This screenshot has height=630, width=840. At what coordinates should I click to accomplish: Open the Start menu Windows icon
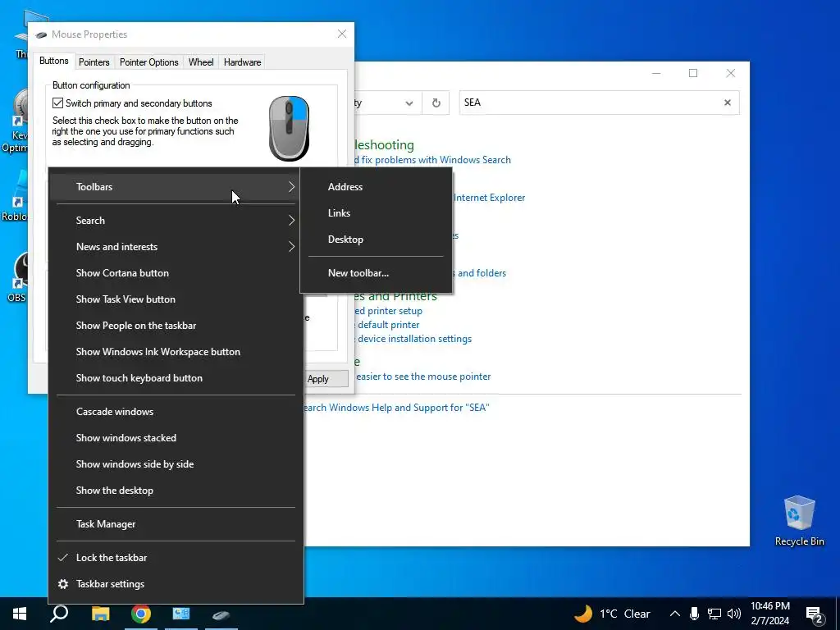(x=20, y=614)
